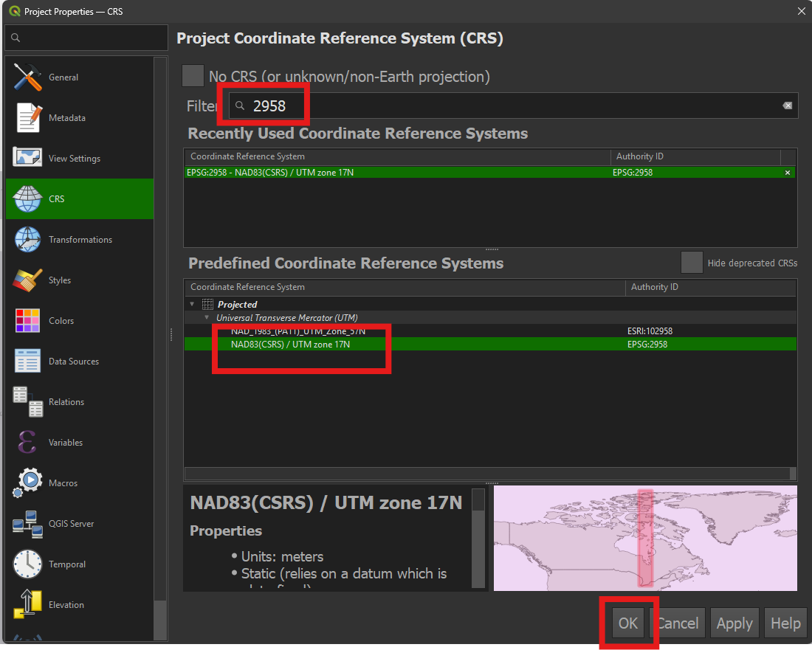Open the Elevation tab label
The width and height of the screenshot is (812, 650).
coord(66,605)
